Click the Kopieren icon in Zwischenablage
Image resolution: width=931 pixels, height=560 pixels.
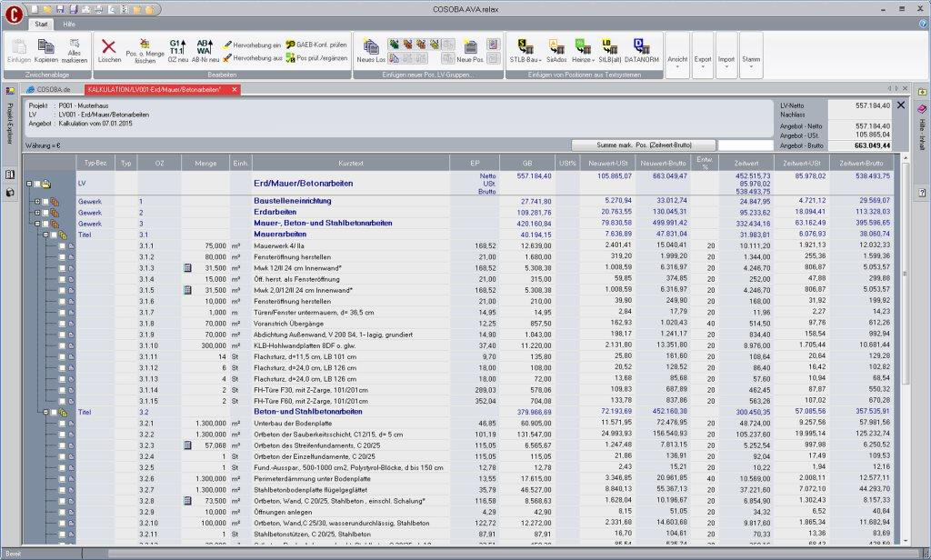coord(46,46)
